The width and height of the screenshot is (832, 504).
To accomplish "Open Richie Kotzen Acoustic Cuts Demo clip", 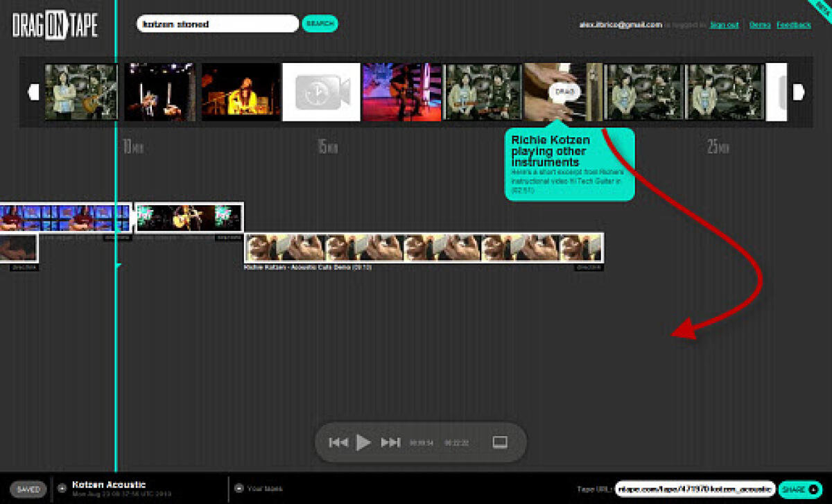I will click(424, 247).
